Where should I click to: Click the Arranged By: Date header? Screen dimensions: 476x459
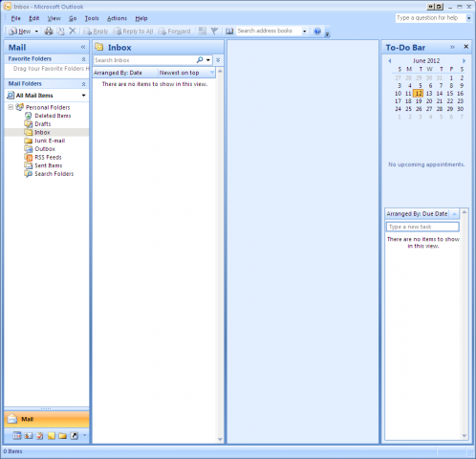coord(125,73)
